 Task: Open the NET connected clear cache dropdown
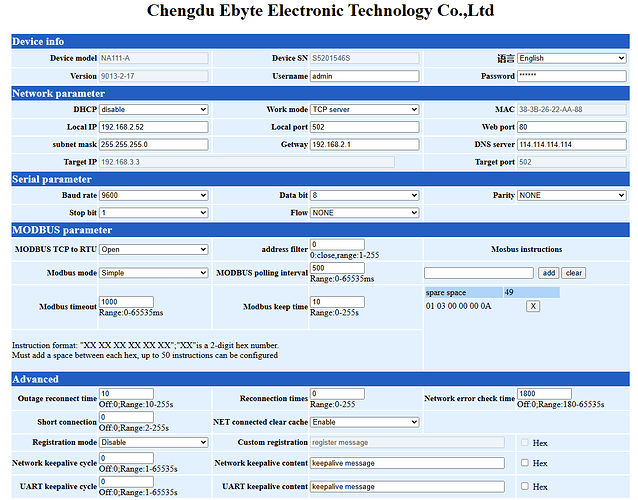coord(364,422)
